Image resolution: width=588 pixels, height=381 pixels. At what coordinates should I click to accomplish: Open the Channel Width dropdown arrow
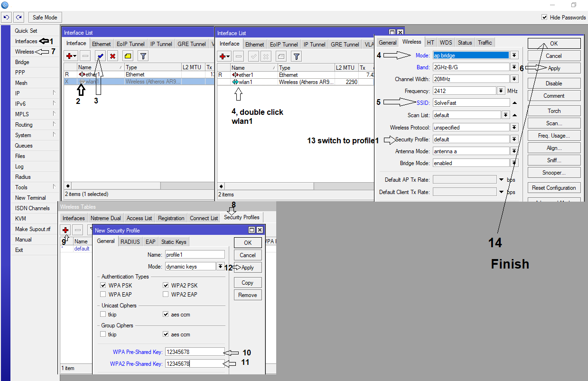pos(514,79)
